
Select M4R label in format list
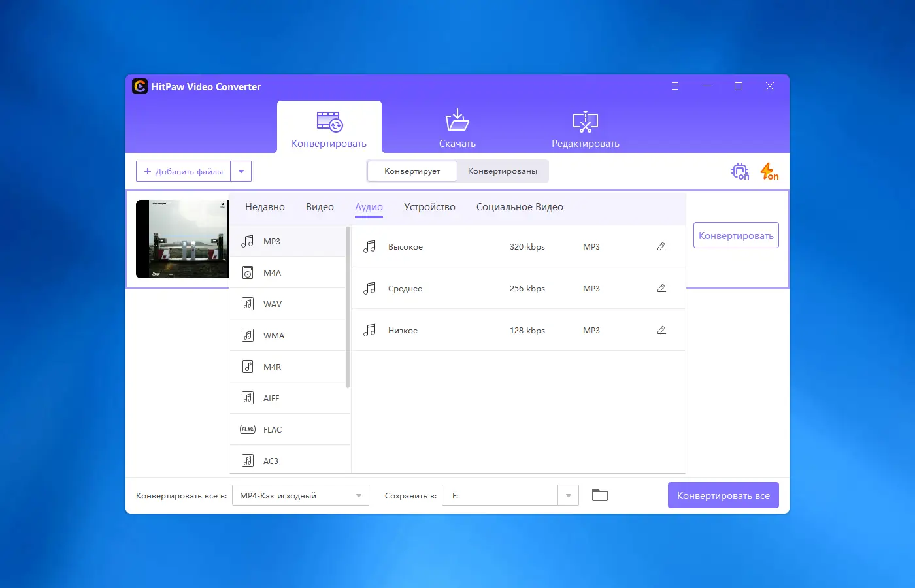click(x=272, y=367)
